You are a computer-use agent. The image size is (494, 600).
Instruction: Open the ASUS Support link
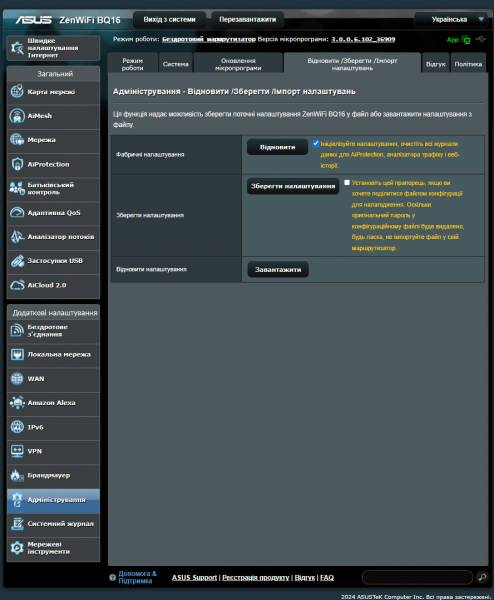tap(194, 577)
